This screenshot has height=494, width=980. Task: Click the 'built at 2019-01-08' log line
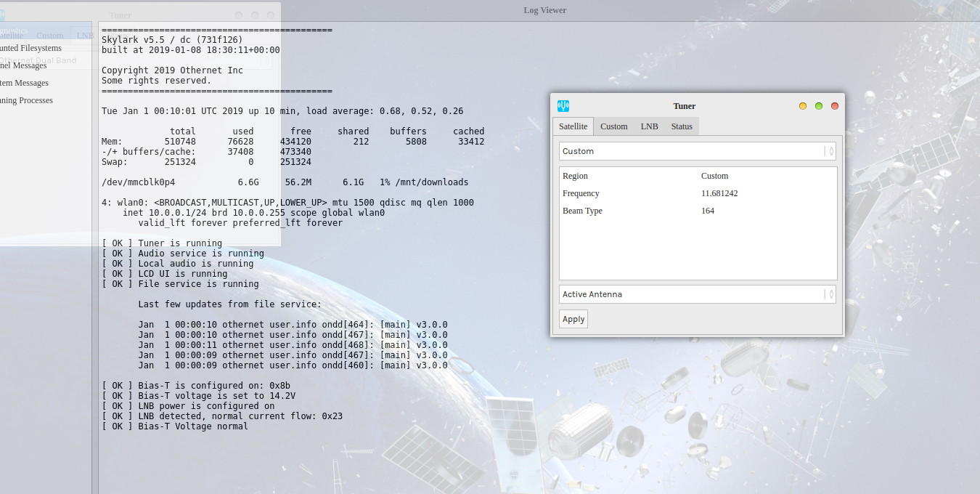(191, 50)
